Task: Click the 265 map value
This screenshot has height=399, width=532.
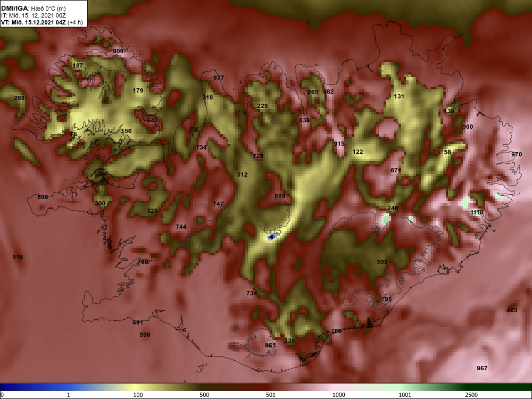Action: click(x=313, y=92)
